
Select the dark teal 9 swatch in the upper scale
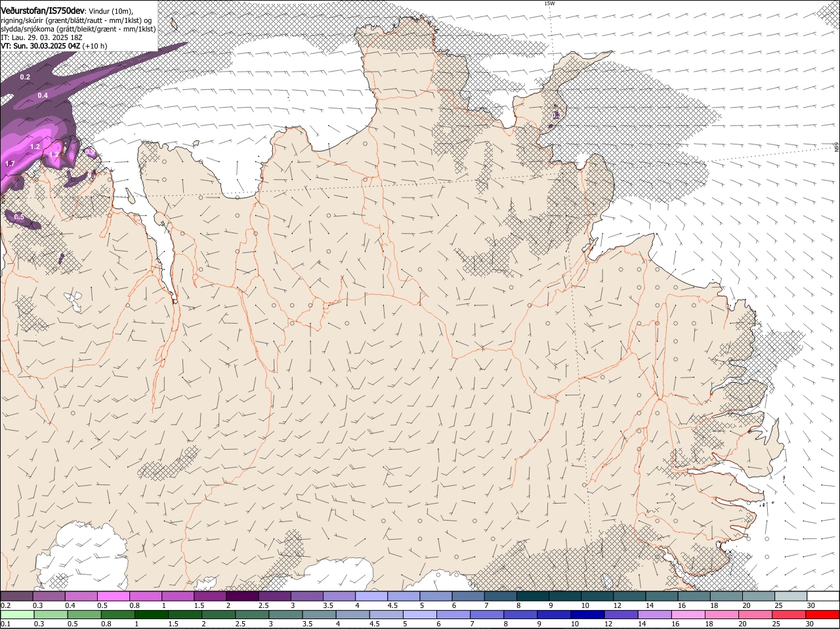pos(565,596)
